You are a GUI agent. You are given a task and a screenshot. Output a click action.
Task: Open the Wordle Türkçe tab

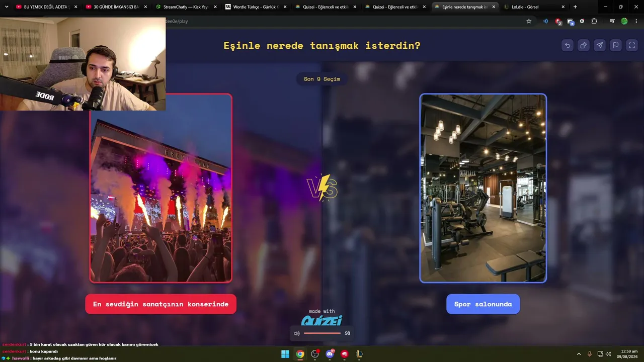pyautogui.click(x=256, y=7)
